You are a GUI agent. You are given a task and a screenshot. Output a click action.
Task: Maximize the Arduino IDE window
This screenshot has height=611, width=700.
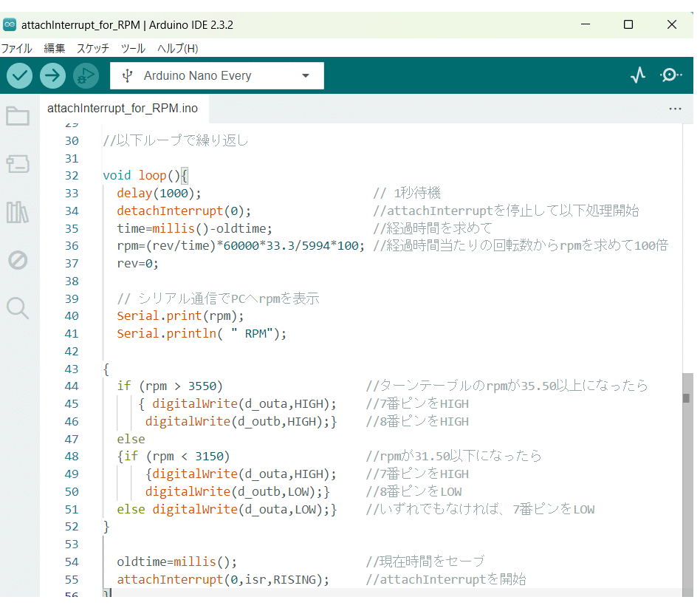click(x=628, y=24)
